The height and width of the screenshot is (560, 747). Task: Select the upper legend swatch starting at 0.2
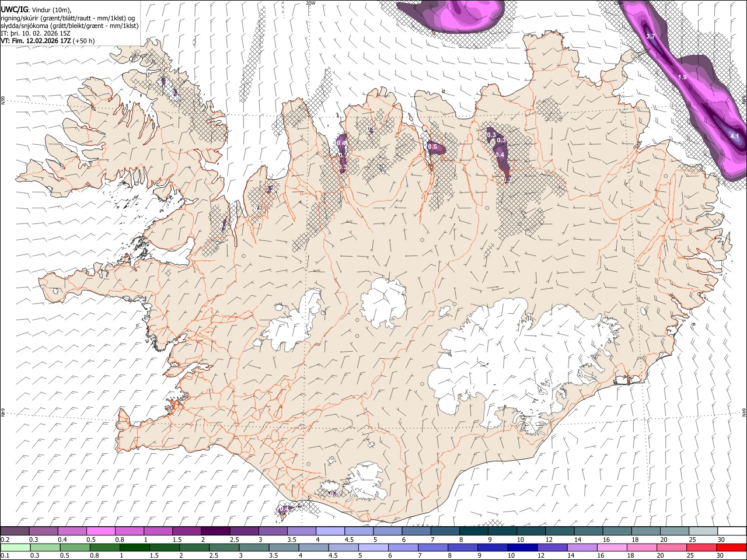coord(15,531)
